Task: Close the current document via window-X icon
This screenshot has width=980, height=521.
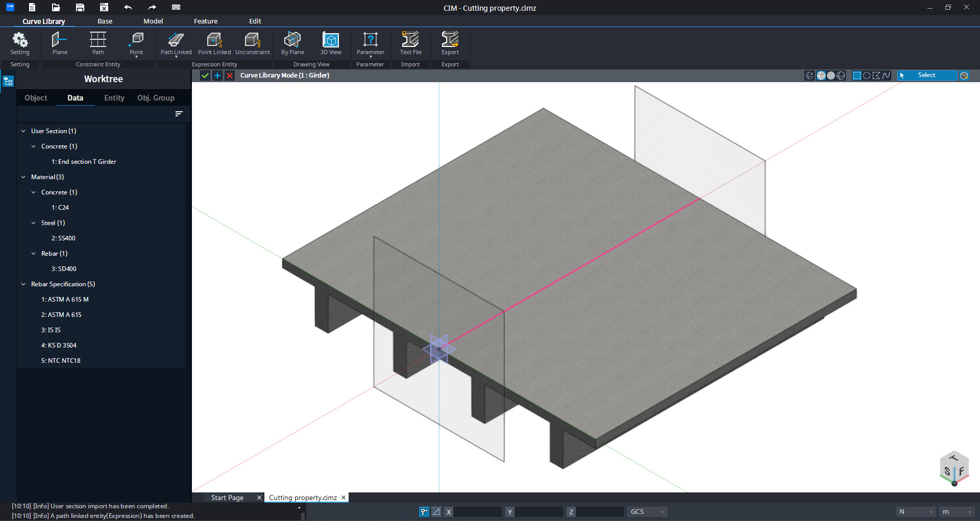Action: coord(104,7)
